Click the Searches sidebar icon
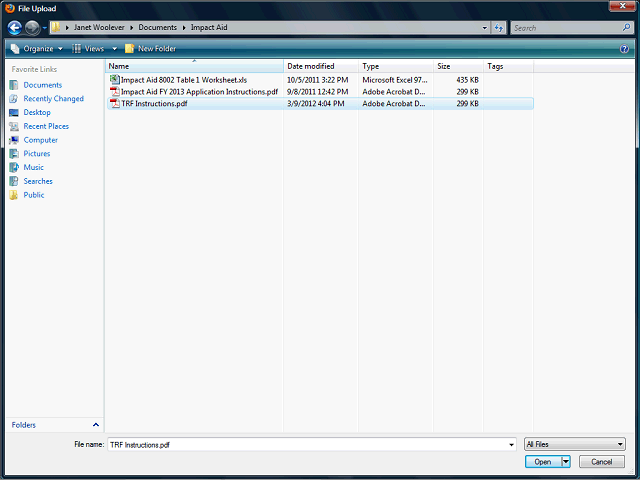The height and width of the screenshot is (480, 640). point(14,181)
